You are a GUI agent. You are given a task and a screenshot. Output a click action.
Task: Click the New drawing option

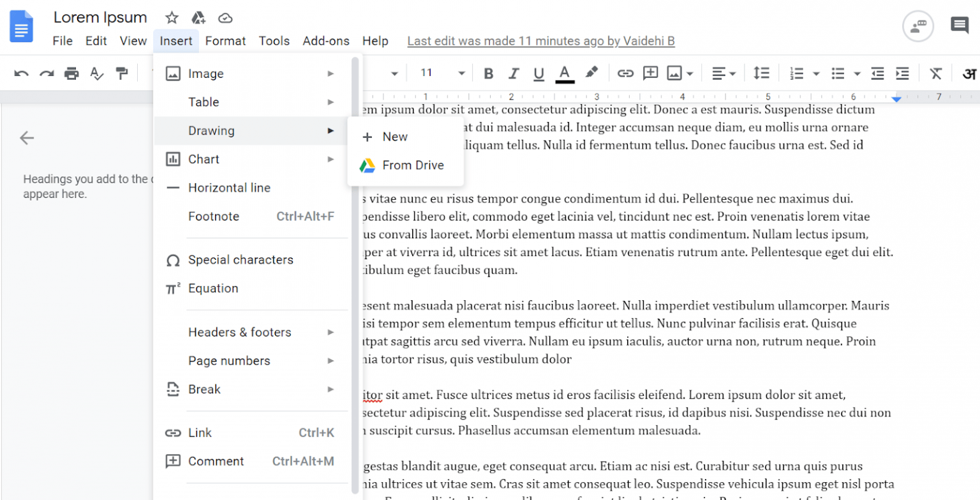(395, 136)
